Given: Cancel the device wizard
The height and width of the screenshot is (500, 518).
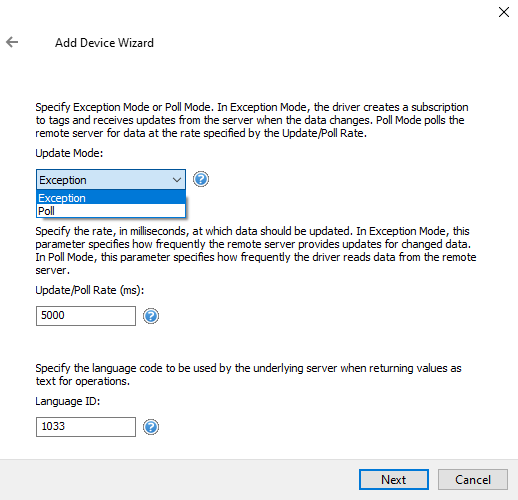Looking at the screenshot, I should 473,480.
